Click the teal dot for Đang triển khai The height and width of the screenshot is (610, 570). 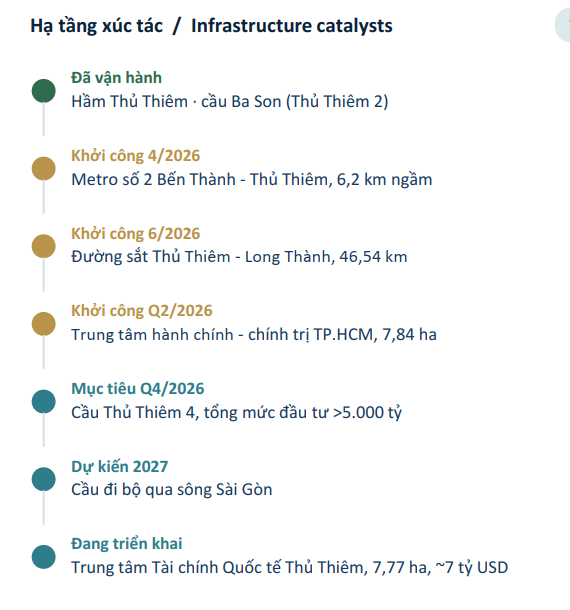tap(44, 557)
